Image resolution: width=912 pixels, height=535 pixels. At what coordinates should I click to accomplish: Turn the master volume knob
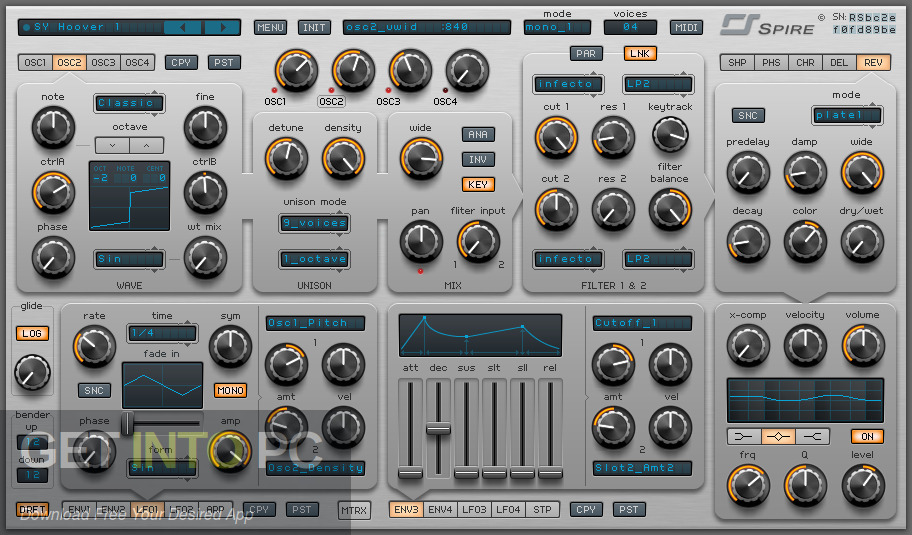pos(863,346)
